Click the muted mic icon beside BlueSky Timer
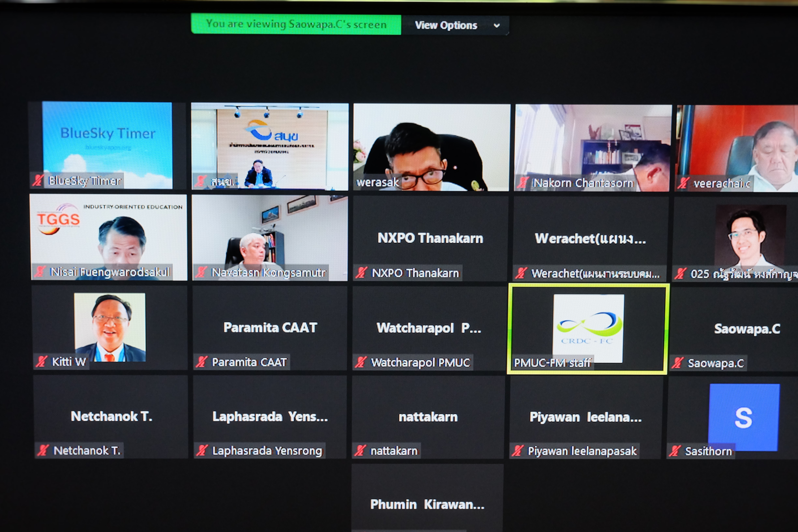 point(38,180)
